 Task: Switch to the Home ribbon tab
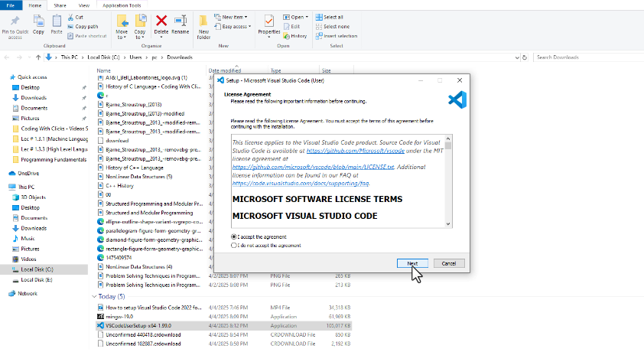[x=34, y=5]
